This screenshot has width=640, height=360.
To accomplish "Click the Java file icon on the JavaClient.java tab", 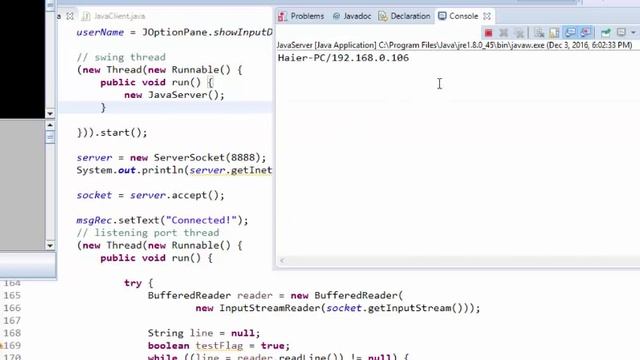I will [86, 16].
